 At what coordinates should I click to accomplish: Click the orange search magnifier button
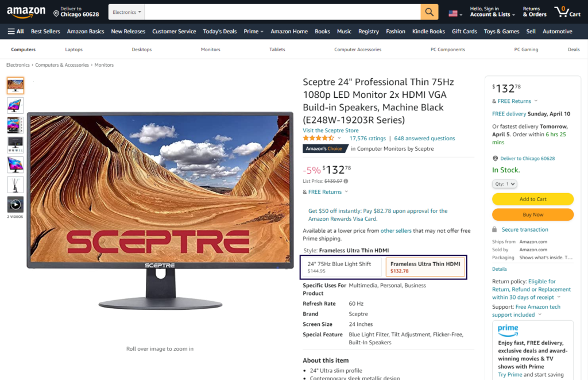430,12
